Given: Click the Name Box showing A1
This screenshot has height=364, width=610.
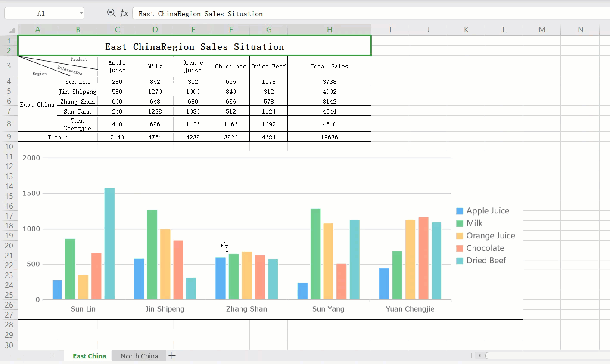Looking at the screenshot, I should (44, 13).
